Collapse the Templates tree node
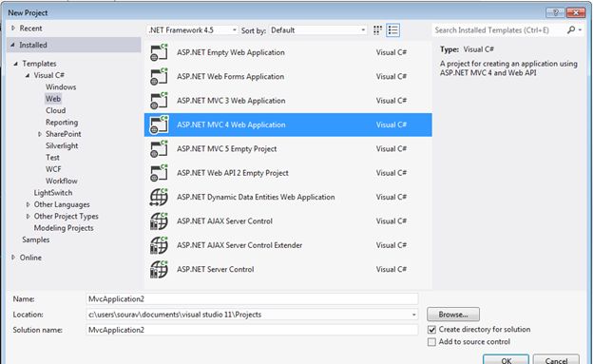The width and height of the screenshot is (593, 364). [16, 64]
